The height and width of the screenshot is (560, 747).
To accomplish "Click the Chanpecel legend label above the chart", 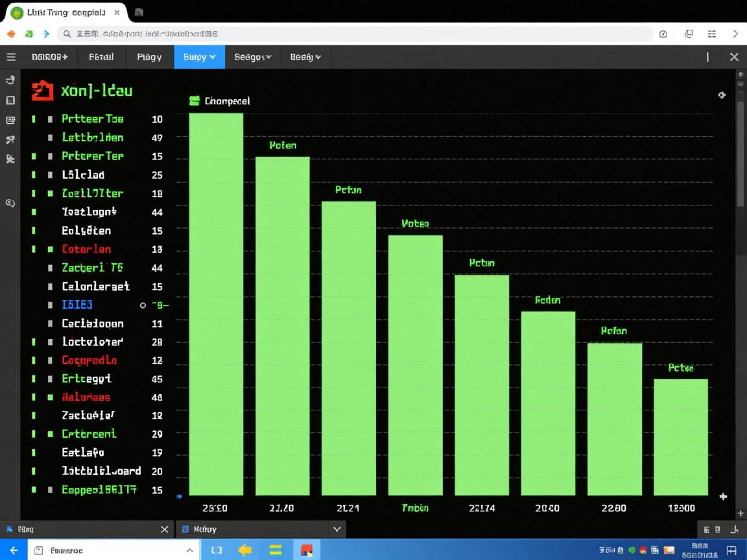I will coord(227,101).
